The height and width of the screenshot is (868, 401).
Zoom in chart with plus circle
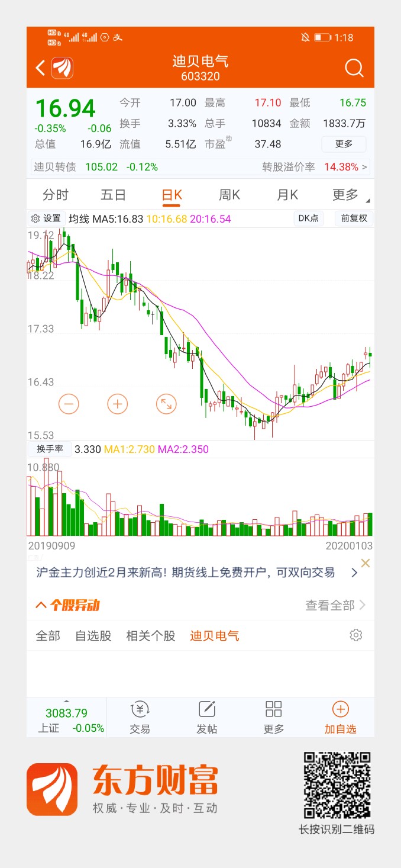tap(118, 404)
